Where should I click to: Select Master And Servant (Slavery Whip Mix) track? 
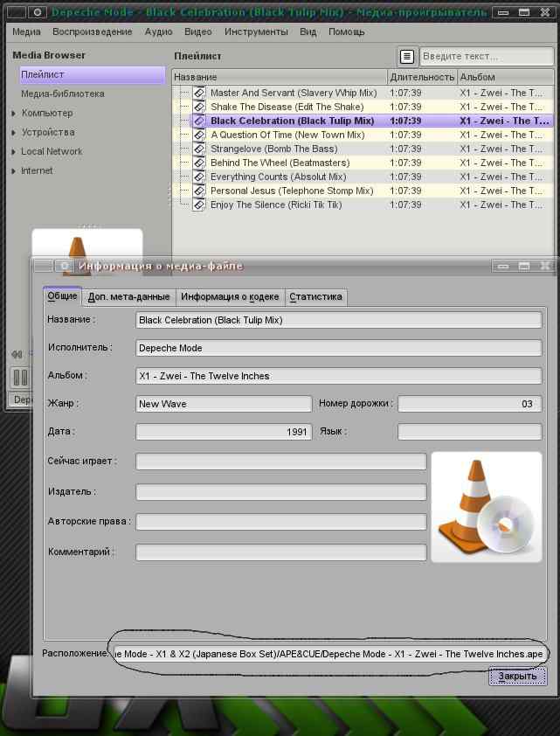click(294, 93)
